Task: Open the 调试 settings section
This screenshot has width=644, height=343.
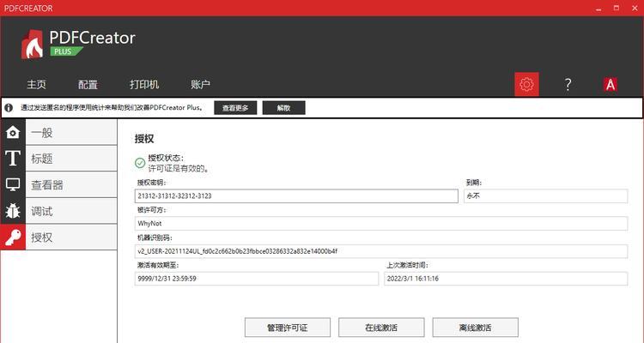Action: click(71, 211)
